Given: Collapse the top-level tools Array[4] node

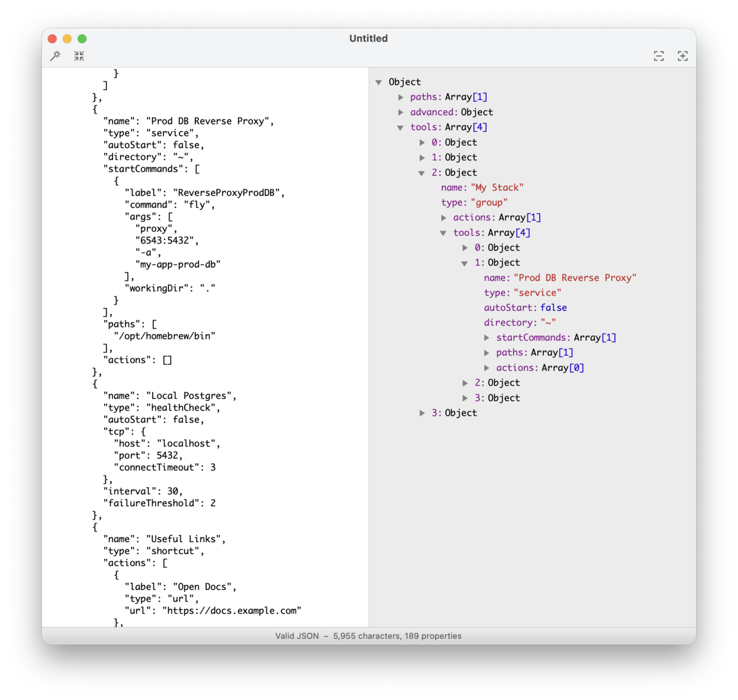Looking at the screenshot, I should (x=400, y=127).
